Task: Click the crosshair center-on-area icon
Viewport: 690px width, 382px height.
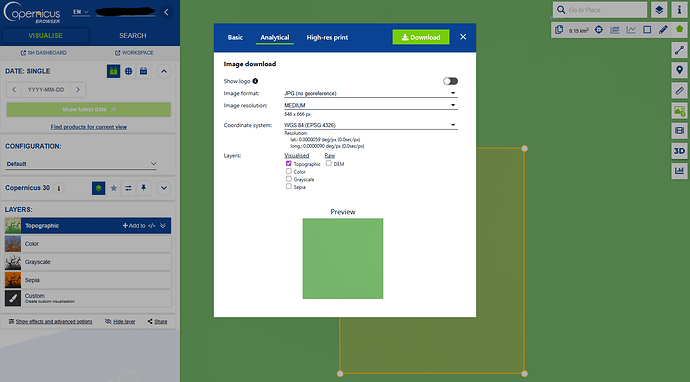Action: pos(598,30)
